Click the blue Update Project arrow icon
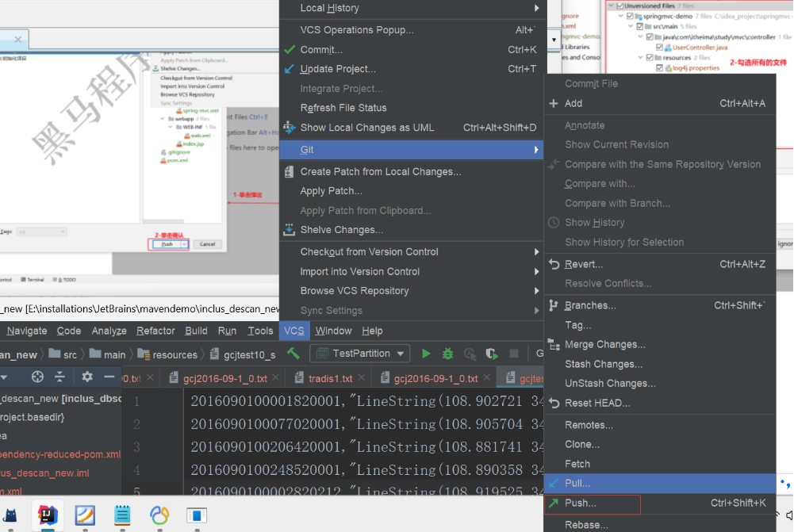The image size is (794, 532). [290, 69]
